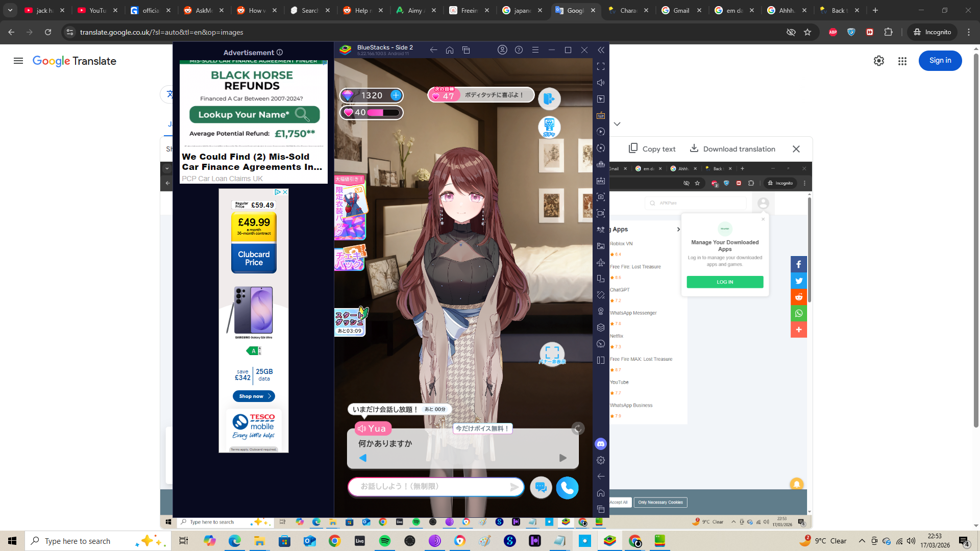Open the BlueStacks keyboard controls icon
980x551 pixels.
601,115
